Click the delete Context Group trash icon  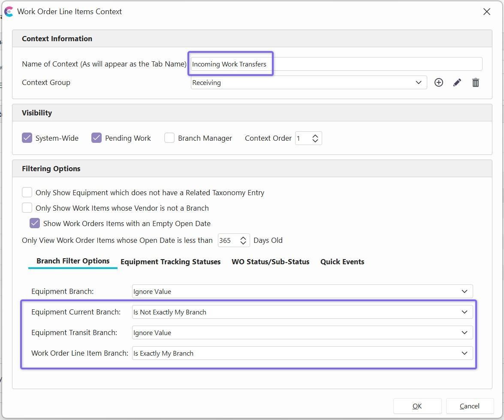[475, 82]
